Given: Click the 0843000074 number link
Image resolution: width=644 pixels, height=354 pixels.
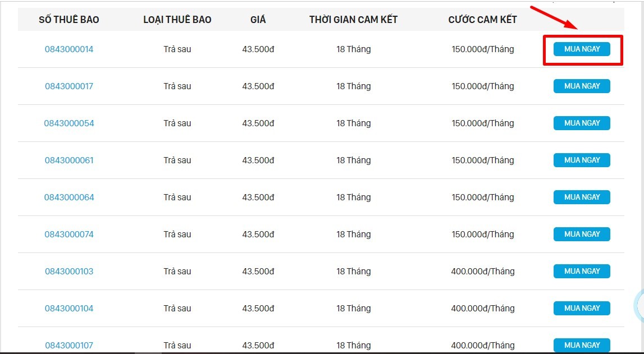Looking at the screenshot, I should click(x=69, y=234).
